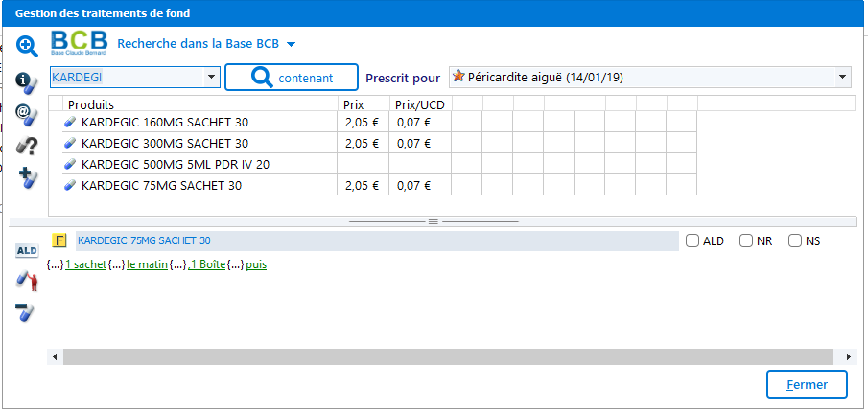Click the puis dosage link
868x412 pixels.
256,264
